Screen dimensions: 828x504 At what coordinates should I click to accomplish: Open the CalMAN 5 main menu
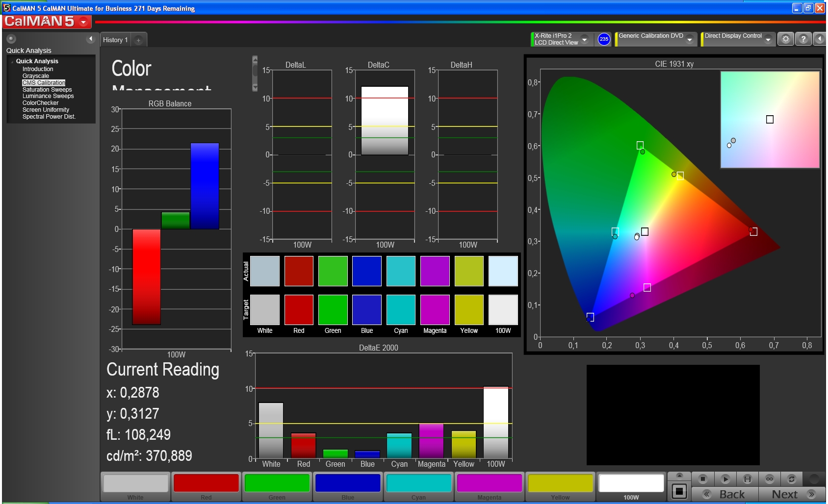[47, 22]
